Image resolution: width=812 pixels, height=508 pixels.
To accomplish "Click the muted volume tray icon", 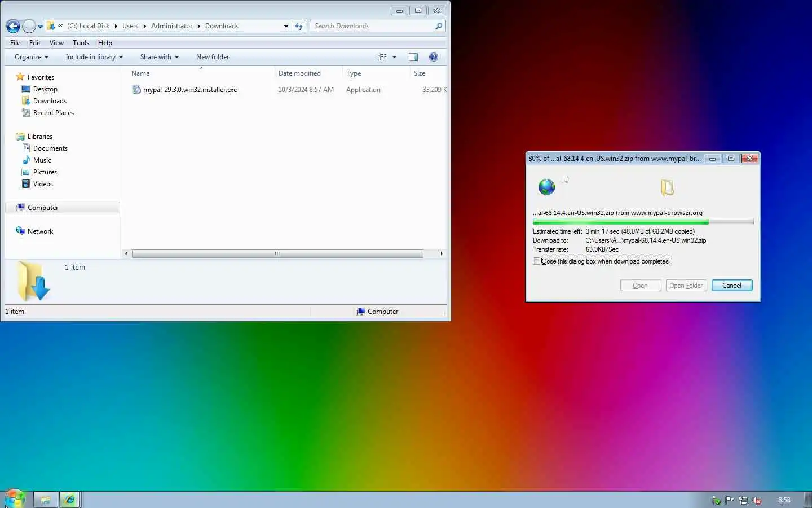I will pos(757,500).
